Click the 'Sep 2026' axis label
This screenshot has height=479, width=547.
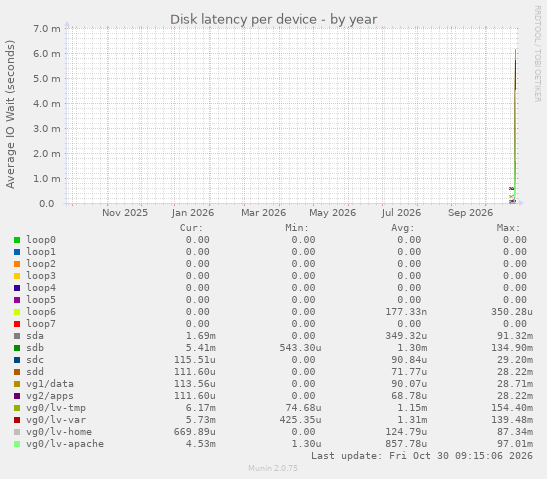point(470,213)
